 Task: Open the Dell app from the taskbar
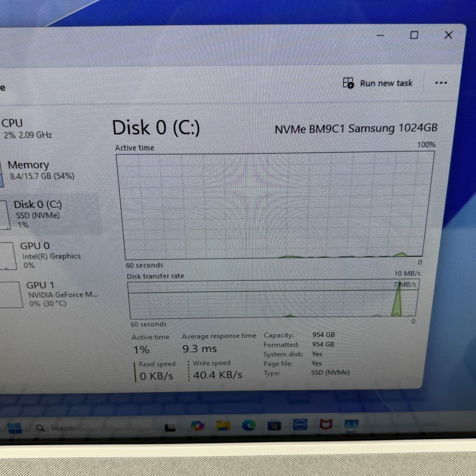pyautogui.click(x=300, y=425)
